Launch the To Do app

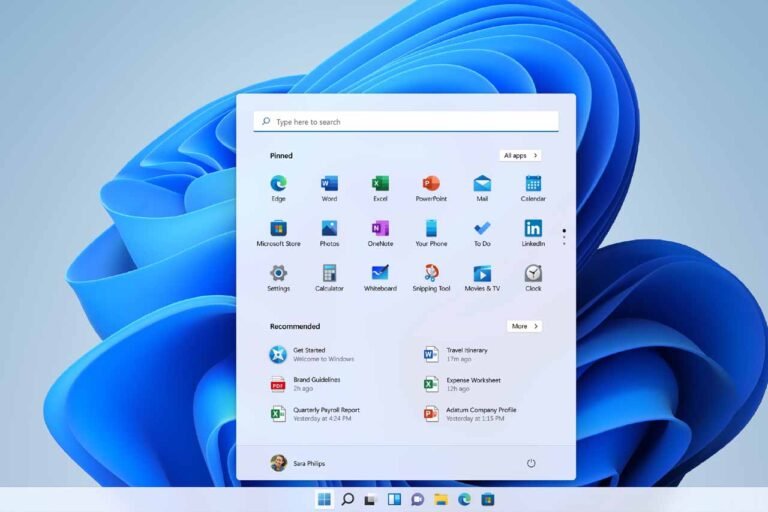coord(482,233)
